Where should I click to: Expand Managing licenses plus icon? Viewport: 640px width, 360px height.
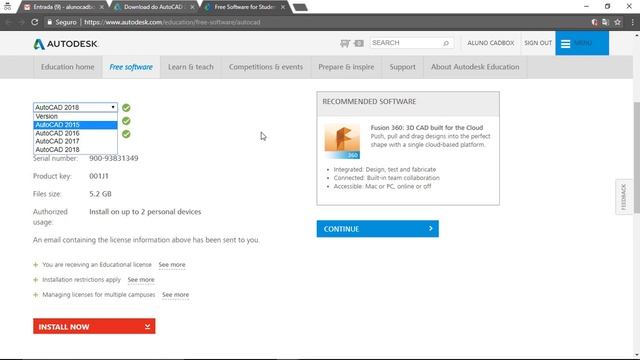pos(36,295)
